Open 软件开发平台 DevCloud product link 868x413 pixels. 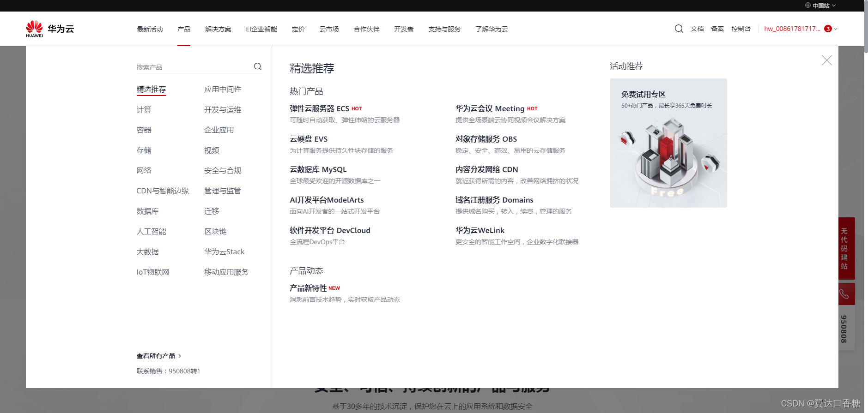click(330, 231)
